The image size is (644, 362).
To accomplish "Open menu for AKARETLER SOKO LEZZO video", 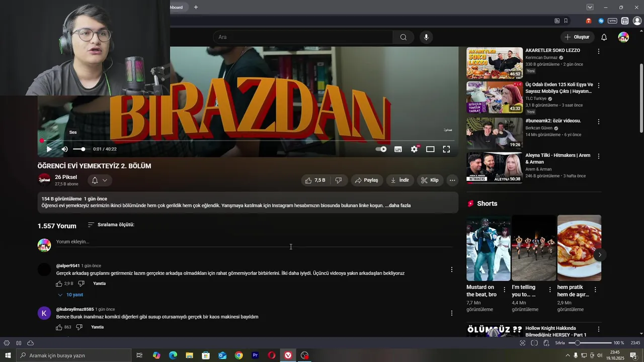I will [x=599, y=51].
